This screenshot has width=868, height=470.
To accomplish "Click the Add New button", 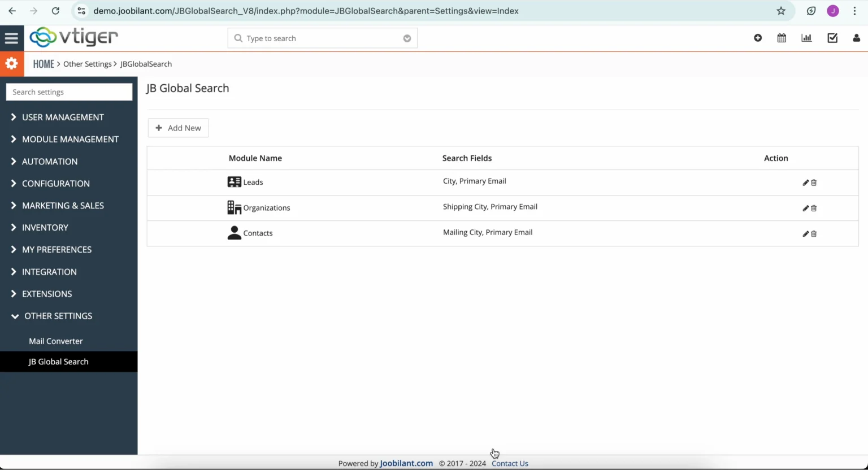I will click(178, 128).
